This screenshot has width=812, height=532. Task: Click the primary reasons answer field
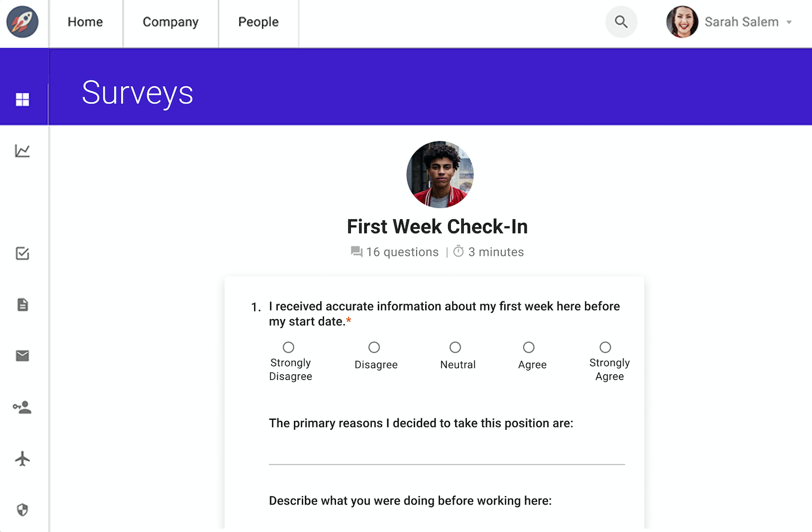(447, 452)
